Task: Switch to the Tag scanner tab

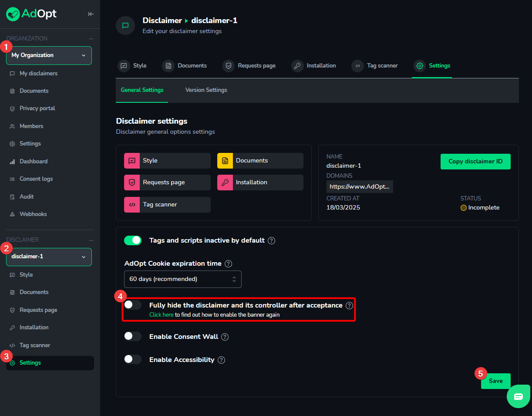Action: point(375,66)
